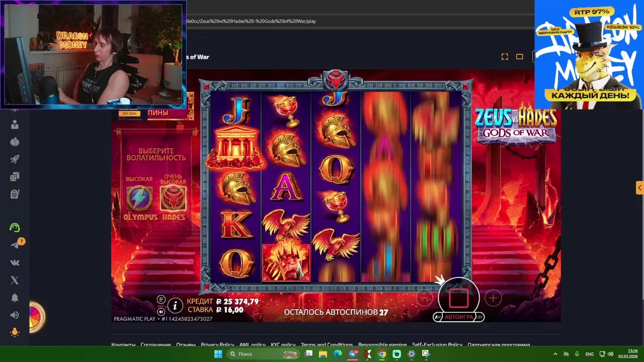The image size is (644, 362).
Task: Click the bet amount 16,00
Action: 229,310
